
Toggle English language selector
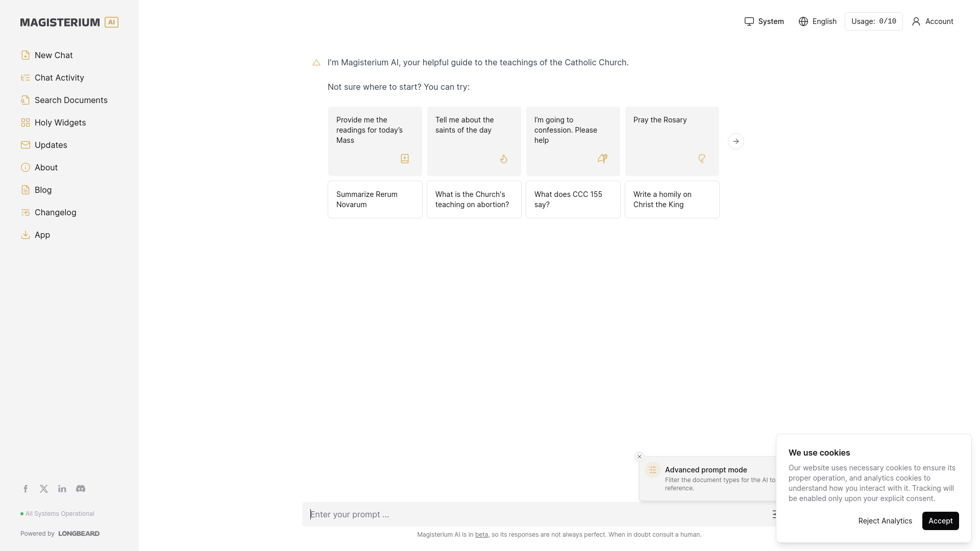point(817,21)
